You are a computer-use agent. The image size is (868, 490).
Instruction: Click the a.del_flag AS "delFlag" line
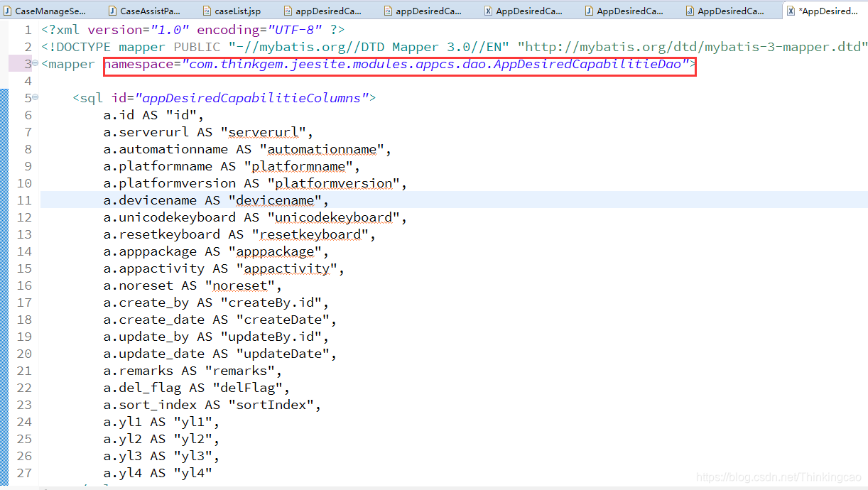coord(197,388)
